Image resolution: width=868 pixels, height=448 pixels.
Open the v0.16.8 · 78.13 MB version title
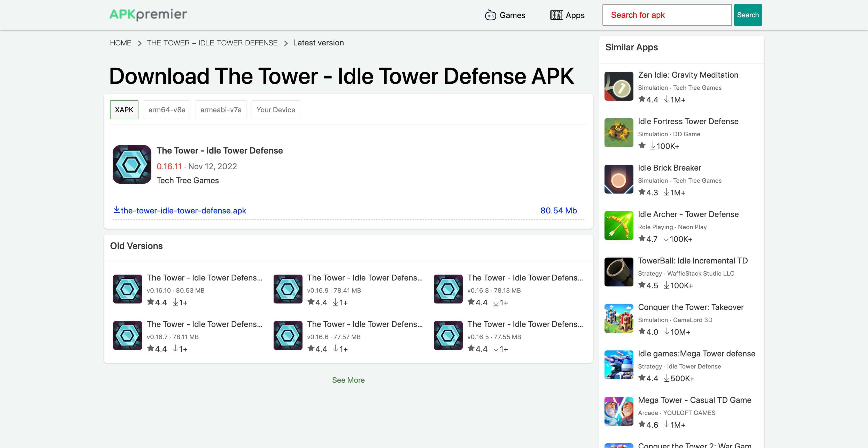point(525,278)
